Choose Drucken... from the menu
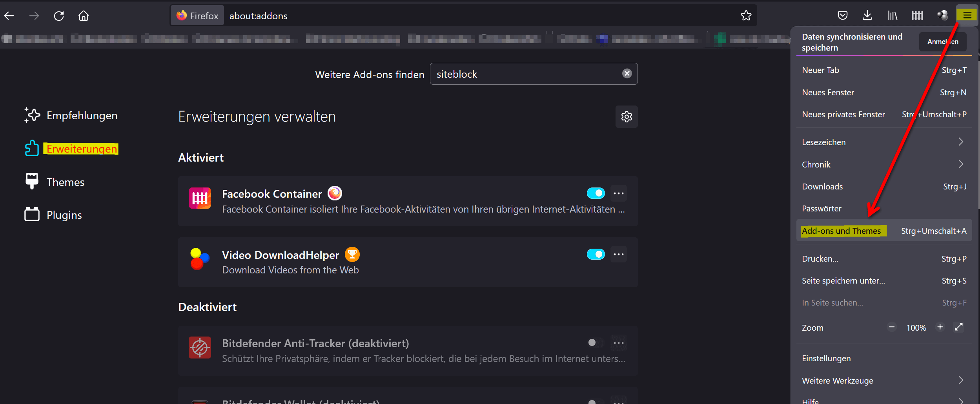This screenshot has width=980, height=404. pyautogui.click(x=884, y=259)
